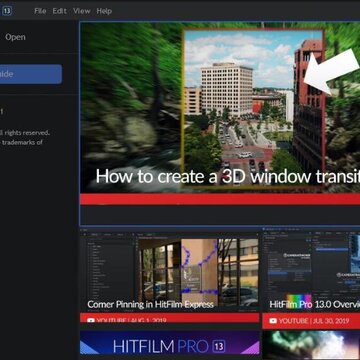Open the View menu
The width and height of the screenshot is (360, 360).
coord(82,11)
